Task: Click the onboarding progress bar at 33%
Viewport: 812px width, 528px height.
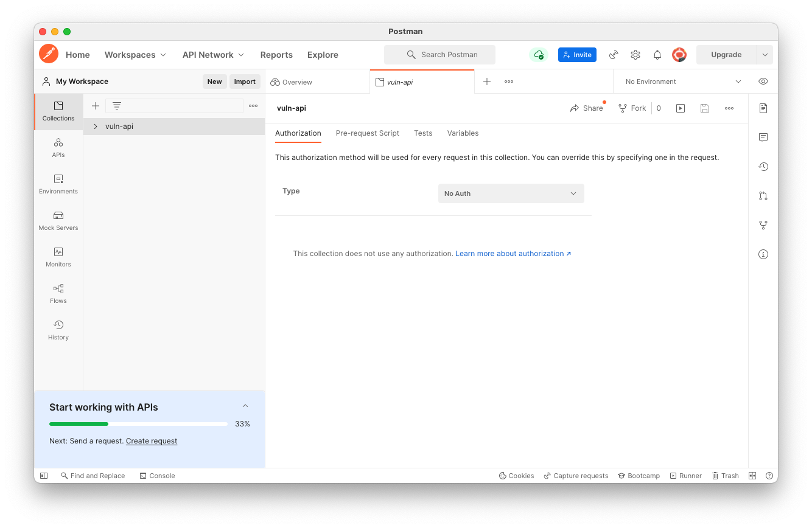Action: [138, 424]
